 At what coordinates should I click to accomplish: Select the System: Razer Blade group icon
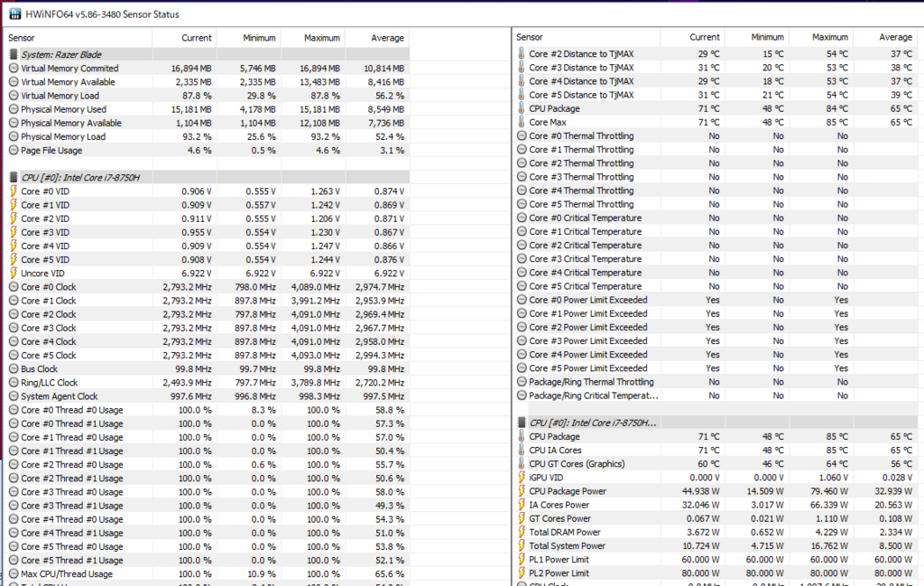point(14,54)
